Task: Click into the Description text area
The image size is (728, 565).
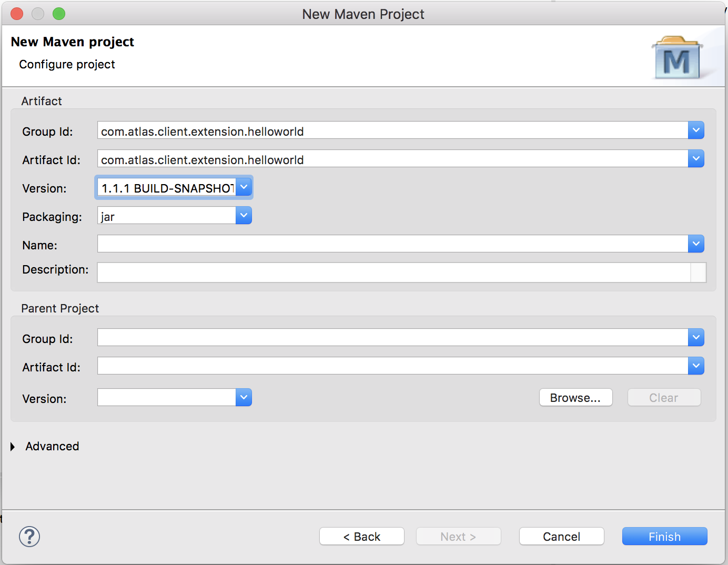Action: pyautogui.click(x=393, y=273)
